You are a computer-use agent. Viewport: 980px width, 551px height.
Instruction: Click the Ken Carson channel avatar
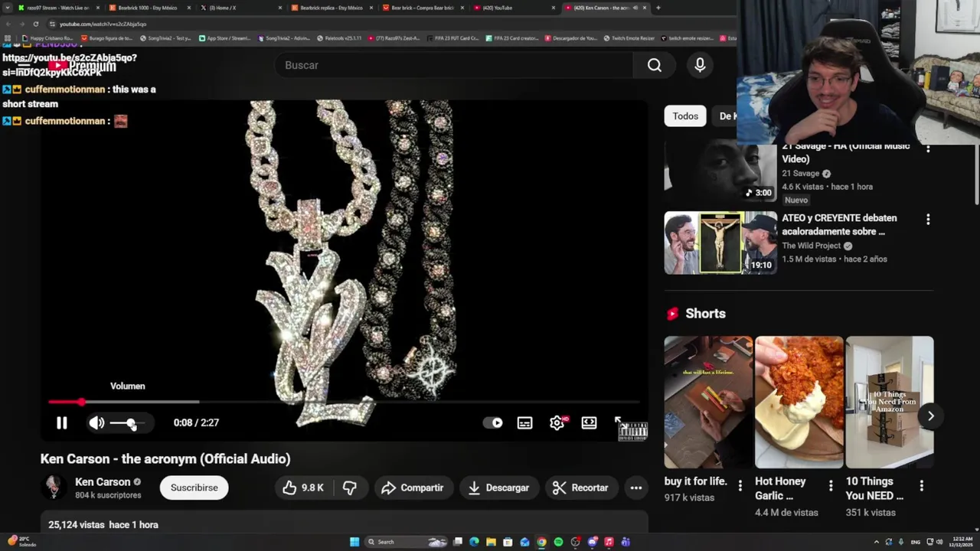click(54, 487)
